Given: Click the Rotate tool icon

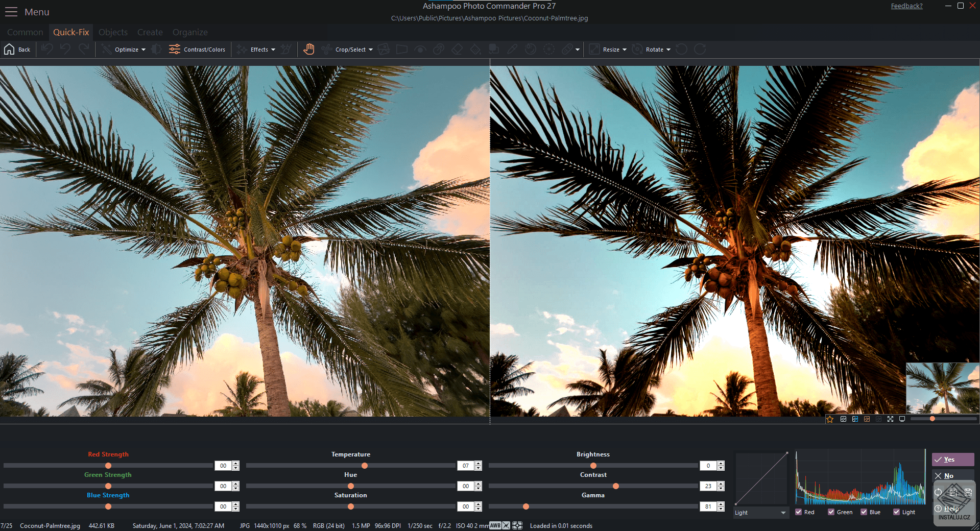Looking at the screenshot, I should [637, 50].
